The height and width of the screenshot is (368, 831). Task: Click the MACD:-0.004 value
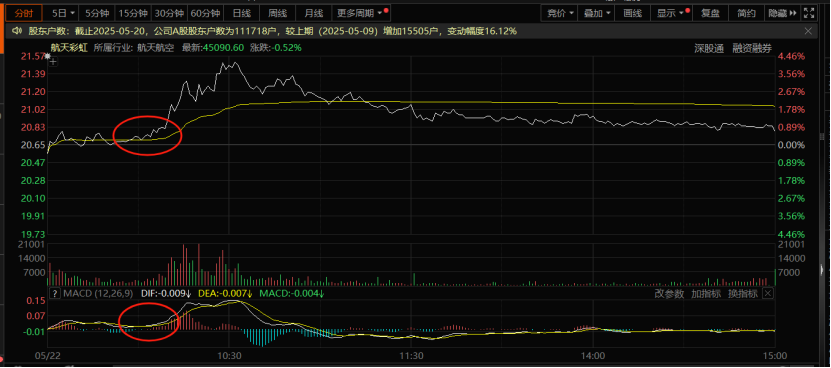coord(290,293)
